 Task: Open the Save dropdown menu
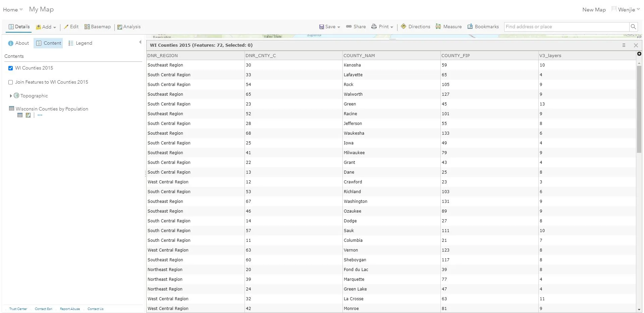(329, 27)
